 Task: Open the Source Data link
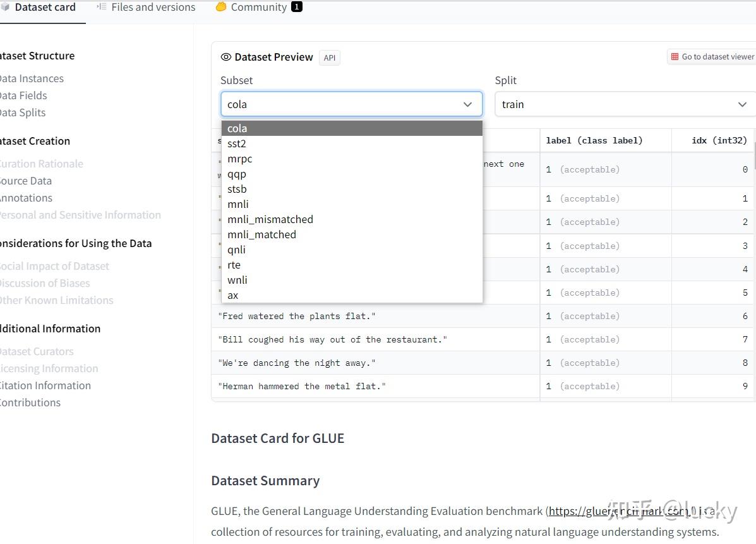[x=25, y=181]
